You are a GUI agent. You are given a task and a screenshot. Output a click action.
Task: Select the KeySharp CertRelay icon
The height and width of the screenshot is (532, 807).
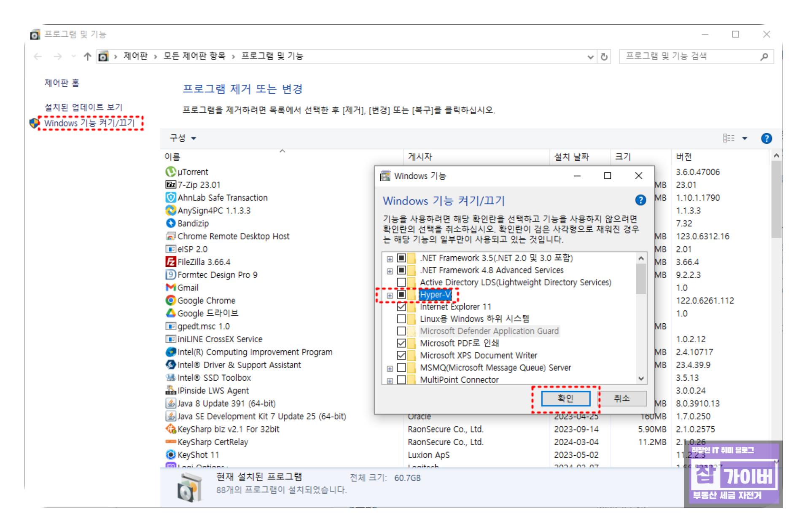[170, 442]
